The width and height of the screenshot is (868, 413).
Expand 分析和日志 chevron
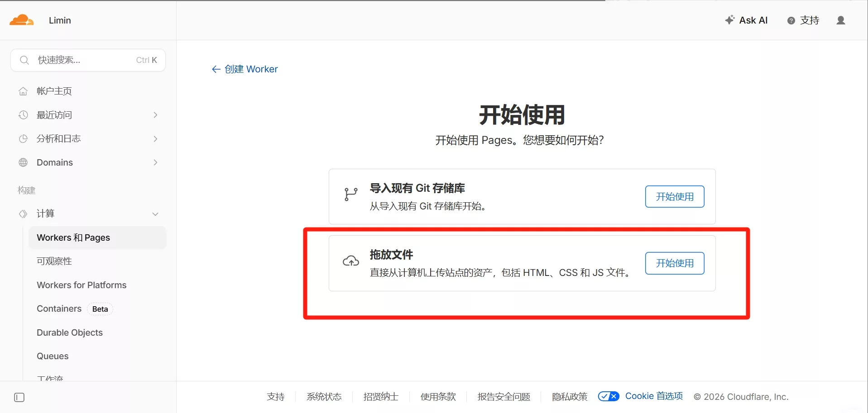[x=155, y=139]
